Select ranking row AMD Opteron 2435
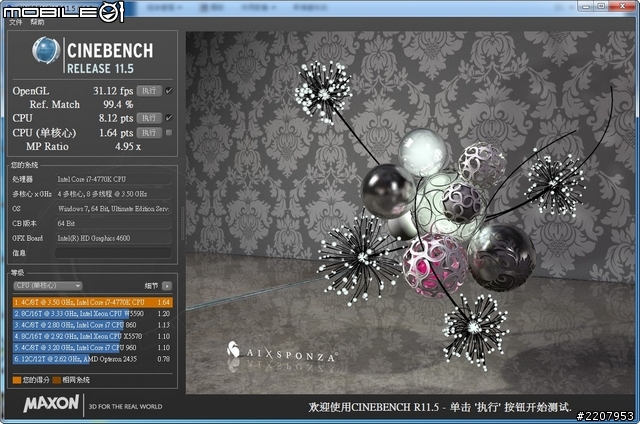Viewport: 640px width, 424px height. point(93,359)
